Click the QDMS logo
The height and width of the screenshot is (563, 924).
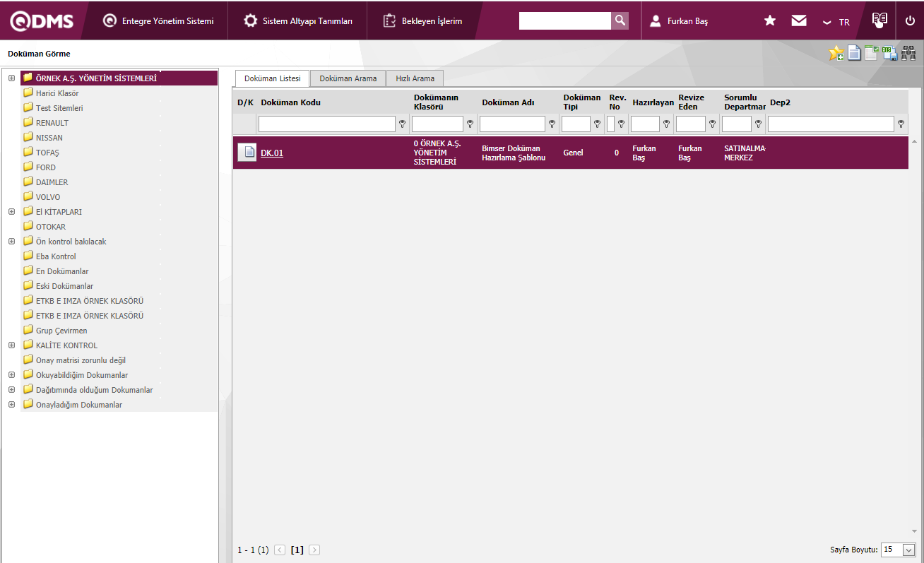point(42,21)
